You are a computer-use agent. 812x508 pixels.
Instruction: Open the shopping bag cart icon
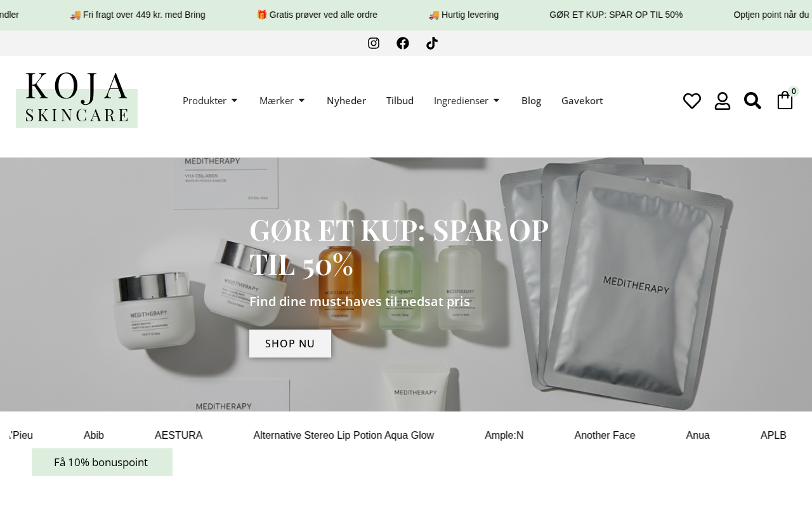[x=785, y=100]
